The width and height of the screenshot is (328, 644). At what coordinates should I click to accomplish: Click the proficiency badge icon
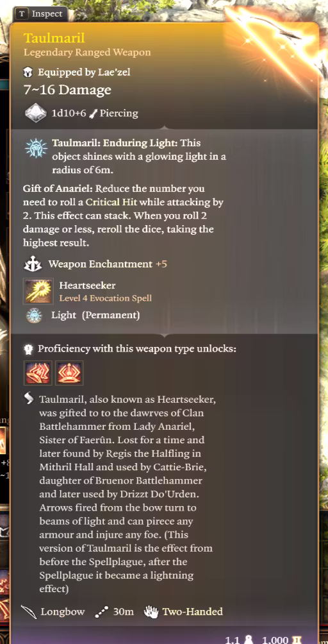[28, 349]
